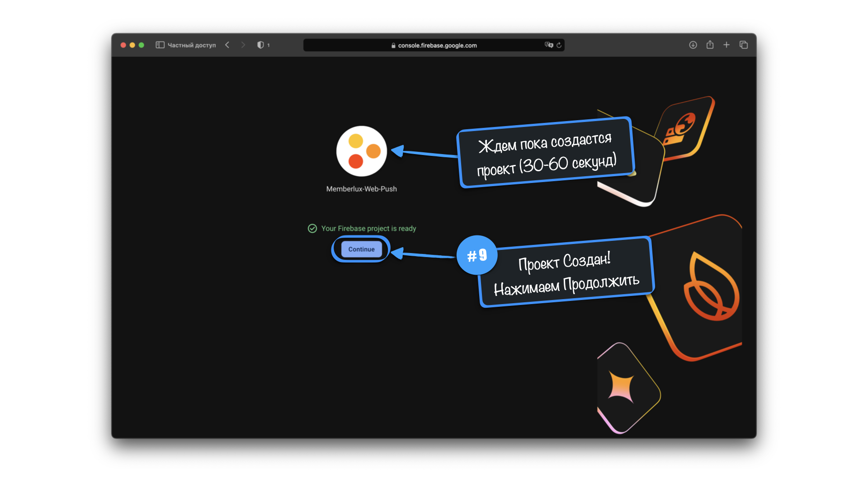Click the Continue button

click(x=361, y=249)
